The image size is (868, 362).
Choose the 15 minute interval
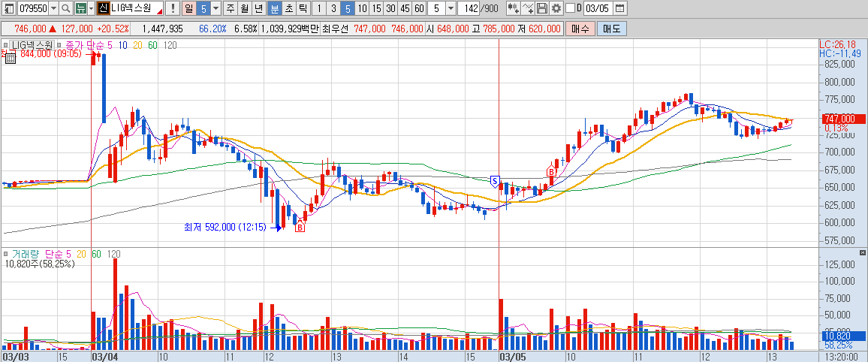click(x=376, y=8)
